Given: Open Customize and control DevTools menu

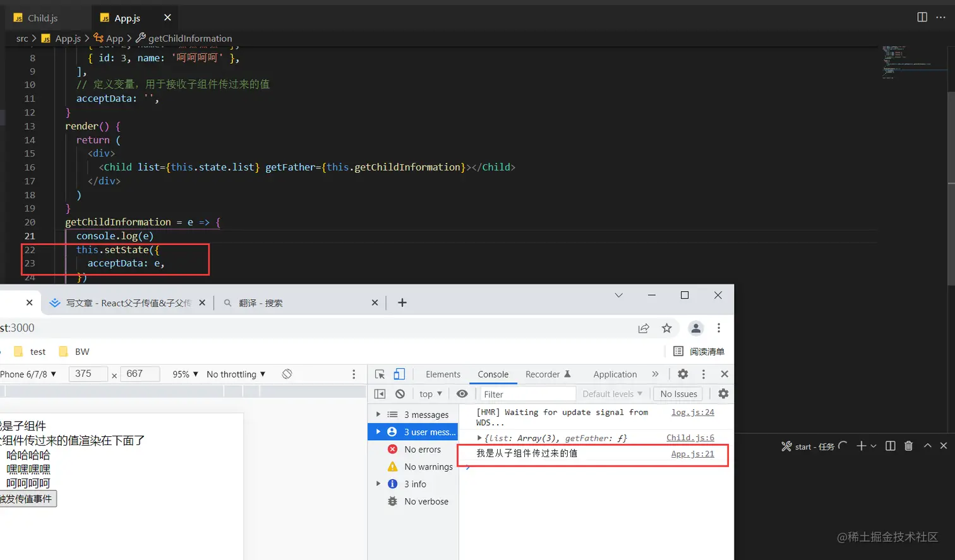Looking at the screenshot, I should pos(704,374).
